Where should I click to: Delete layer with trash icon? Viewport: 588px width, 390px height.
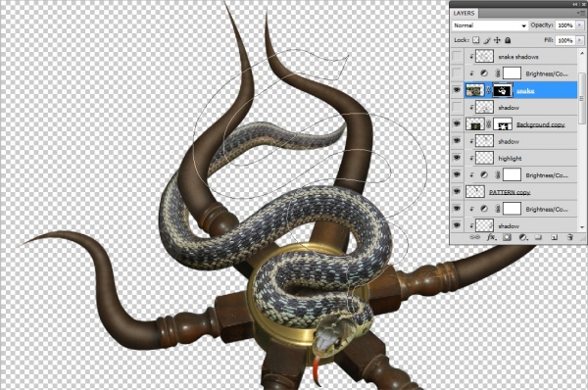(570, 237)
